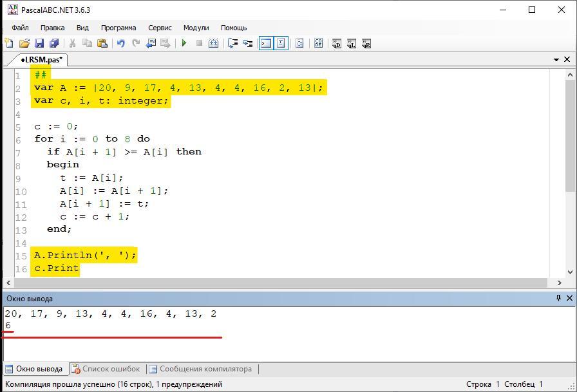Click the horizontal scrollbar thumb
Image resolution: width=577 pixels, height=392 pixels.
point(281,283)
